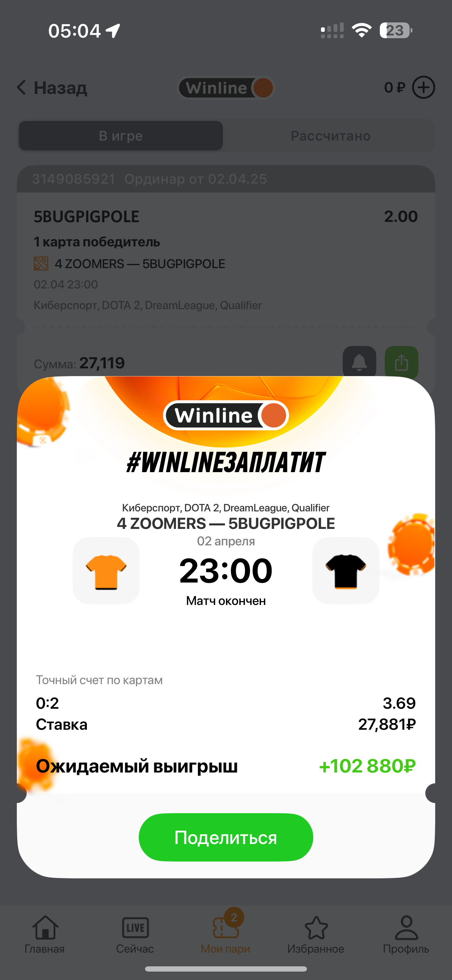Open Мои пари coupon icon
This screenshot has height=980, width=452.
click(x=226, y=934)
